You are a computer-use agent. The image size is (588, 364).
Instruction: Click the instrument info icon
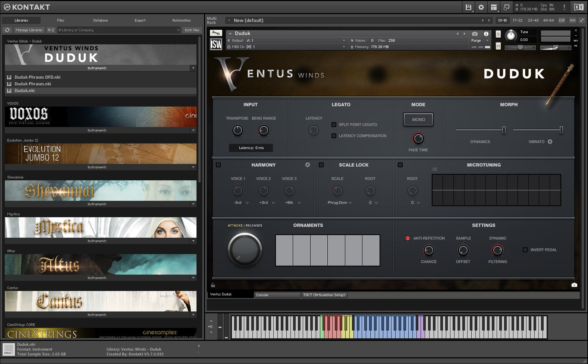coord(486,34)
